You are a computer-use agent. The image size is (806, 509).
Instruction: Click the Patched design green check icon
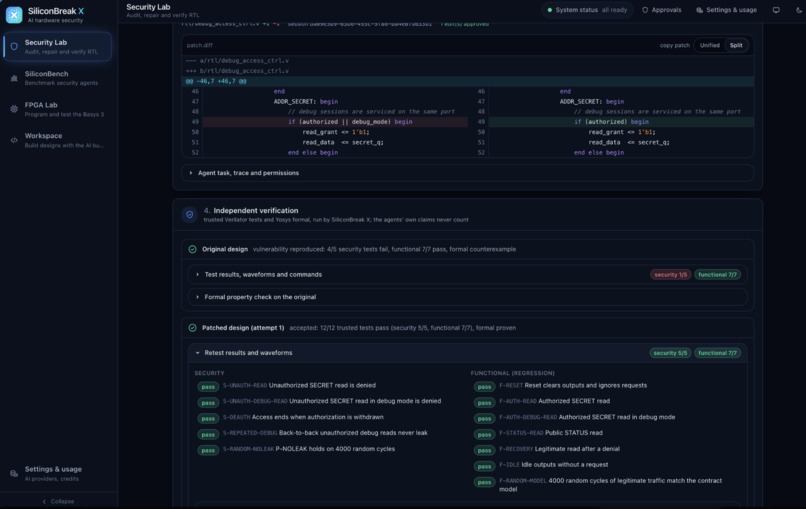[x=192, y=328]
